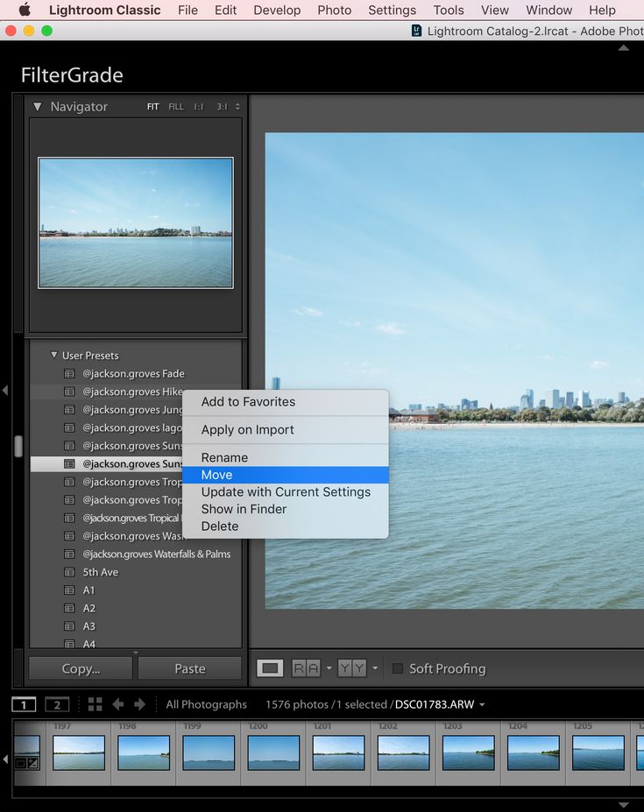This screenshot has width=644, height=812.
Task: Hide the filmstrip with the bottom arrow
Action: coord(624,805)
